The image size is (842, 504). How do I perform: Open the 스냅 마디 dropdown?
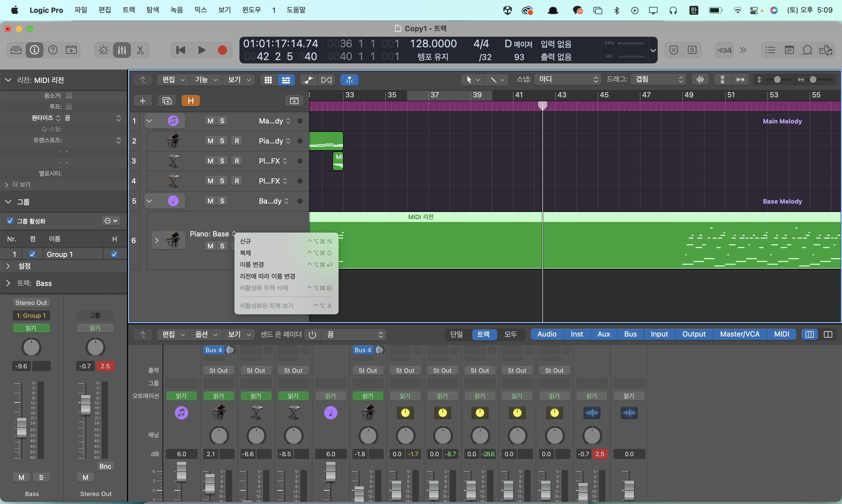pos(567,80)
